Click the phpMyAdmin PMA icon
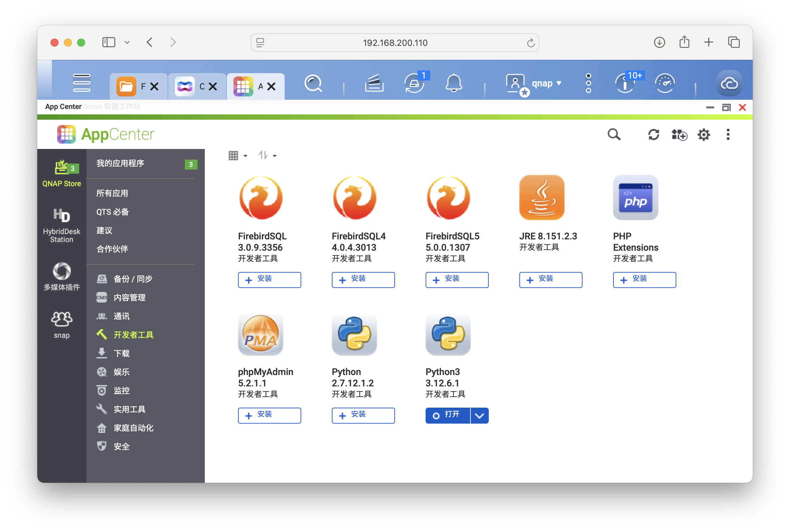The height and width of the screenshot is (532, 790). (x=260, y=334)
